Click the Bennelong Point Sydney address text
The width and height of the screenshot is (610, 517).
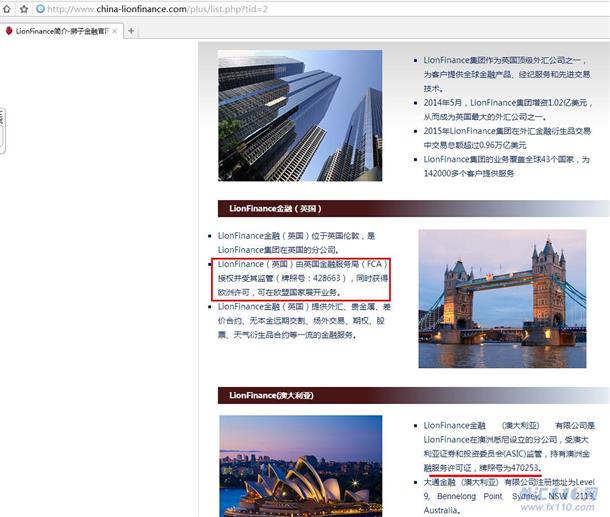[x=509, y=496]
